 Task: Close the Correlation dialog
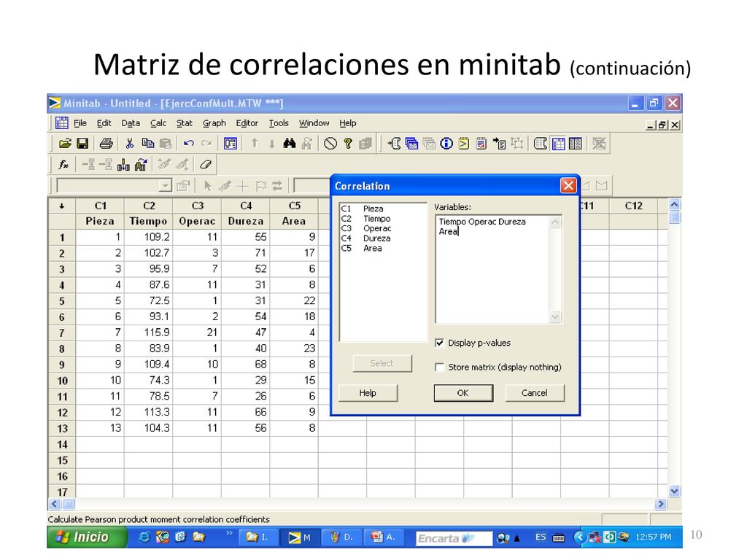tap(568, 185)
